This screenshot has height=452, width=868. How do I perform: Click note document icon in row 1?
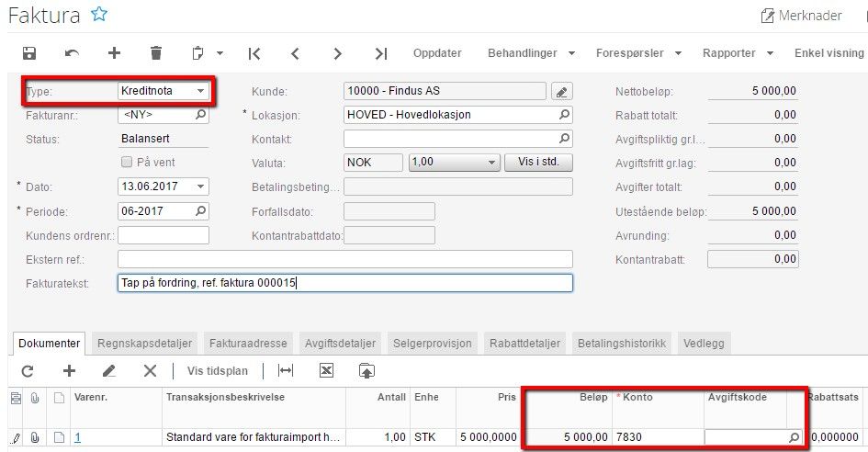point(59,437)
